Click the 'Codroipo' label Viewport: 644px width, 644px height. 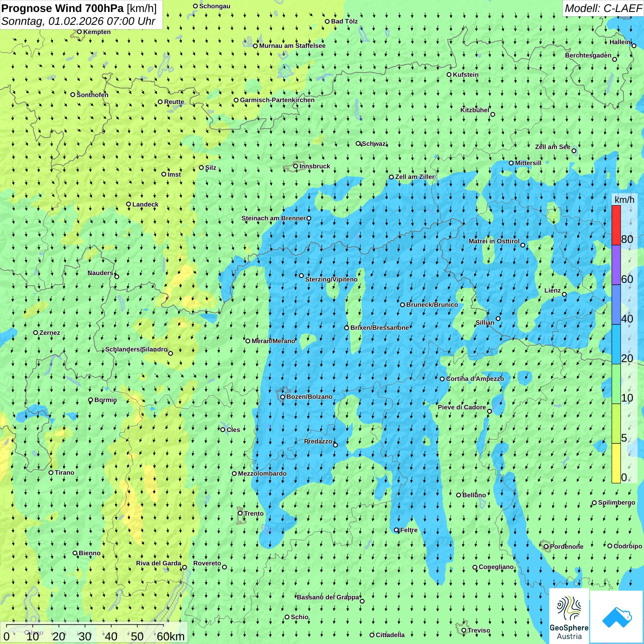628,546
